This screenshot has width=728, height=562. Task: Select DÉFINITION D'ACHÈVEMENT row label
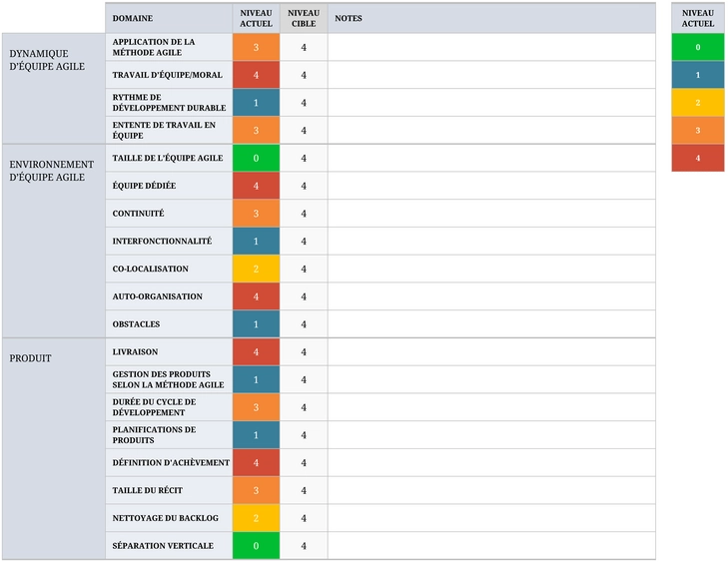pyautogui.click(x=169, y=463)
